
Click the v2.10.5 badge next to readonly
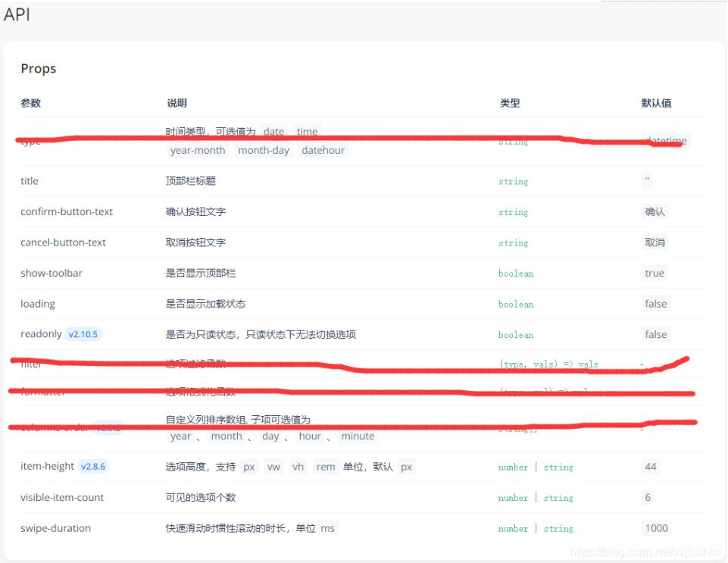(x=83, y=333)
